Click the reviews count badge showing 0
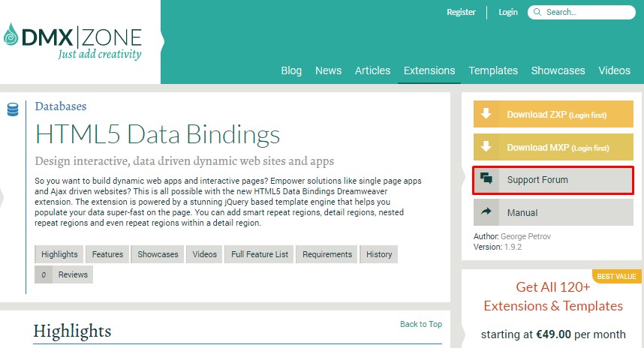644x348 pixels. coord(44,274)
